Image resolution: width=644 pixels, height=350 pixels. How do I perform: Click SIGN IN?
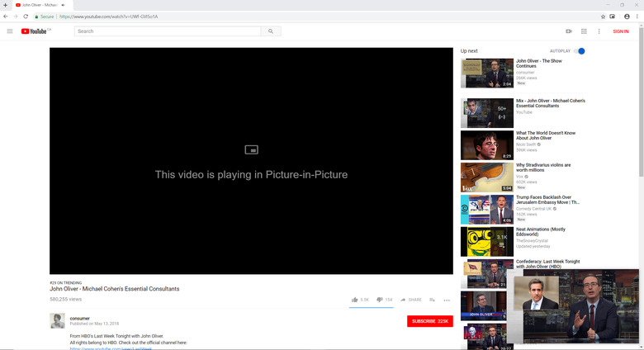[621, 31]
